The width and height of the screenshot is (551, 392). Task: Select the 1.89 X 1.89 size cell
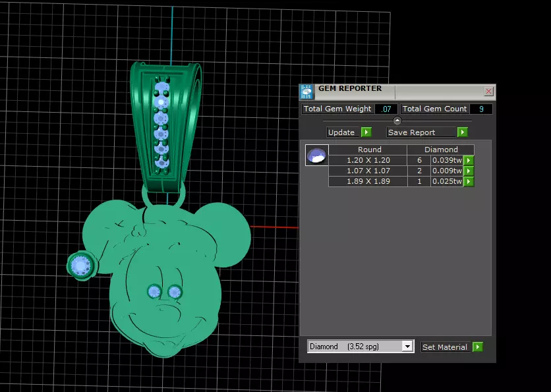[x=368, y=181]
